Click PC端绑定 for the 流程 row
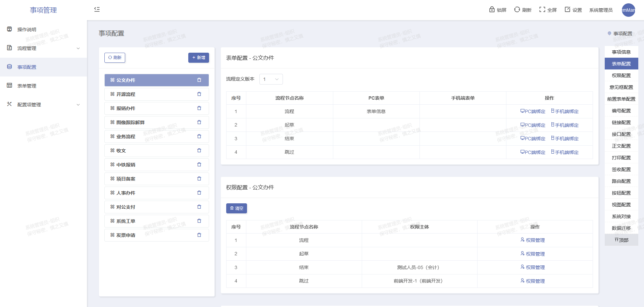Image resolution: width=644 pixels, height=307 pixels. (x=533, y=111)
